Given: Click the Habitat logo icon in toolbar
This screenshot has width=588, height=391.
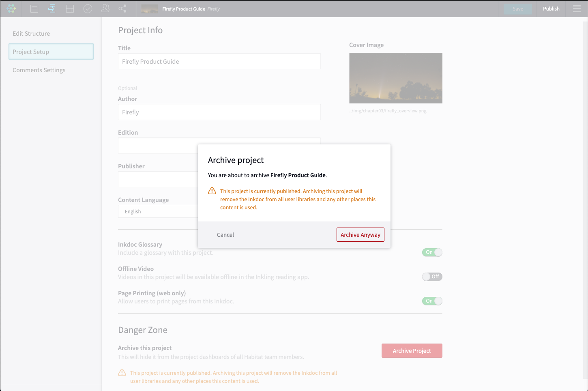Looking at the screenshot, I should coord(11,9).
